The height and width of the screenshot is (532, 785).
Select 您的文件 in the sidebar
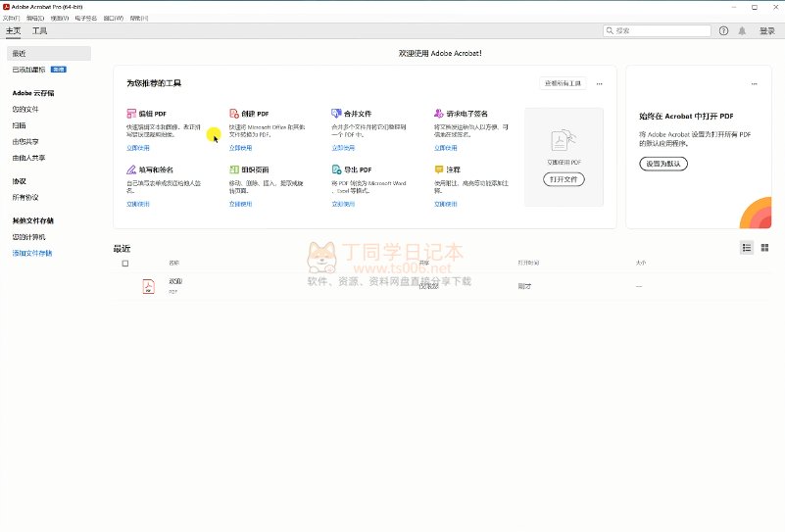(25, 109)
